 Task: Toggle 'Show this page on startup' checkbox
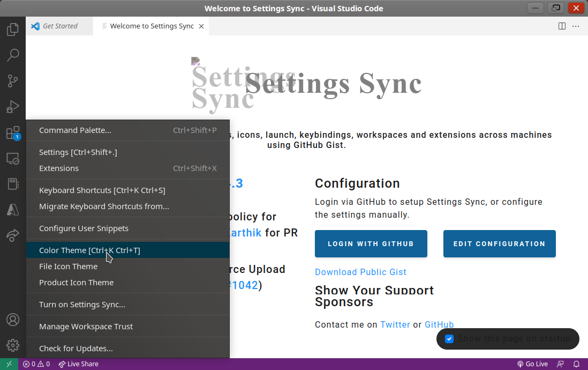point(449,339)
